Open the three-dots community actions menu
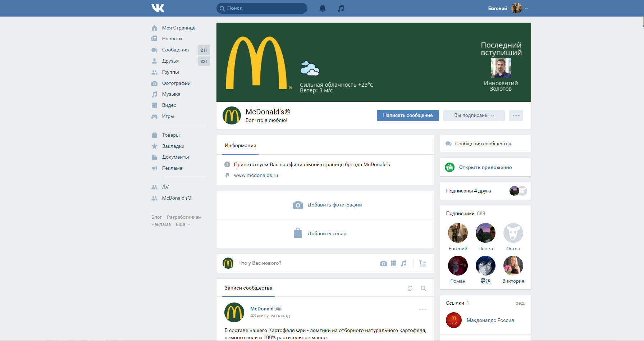The width and height of the screenshot is (644, 341). [516, 115]
